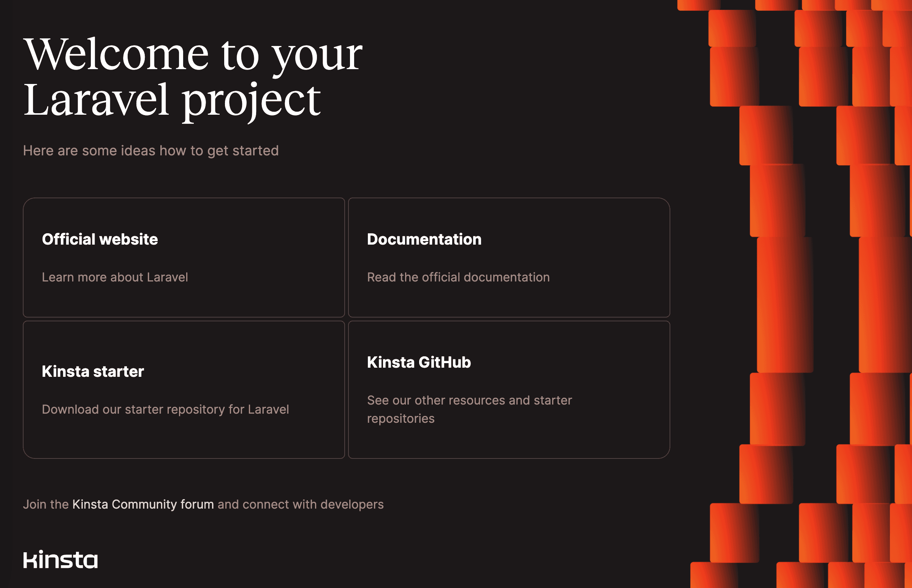The image size is (912, 588).
Task: Click the Kinsta starter heading
Action: 93,371
